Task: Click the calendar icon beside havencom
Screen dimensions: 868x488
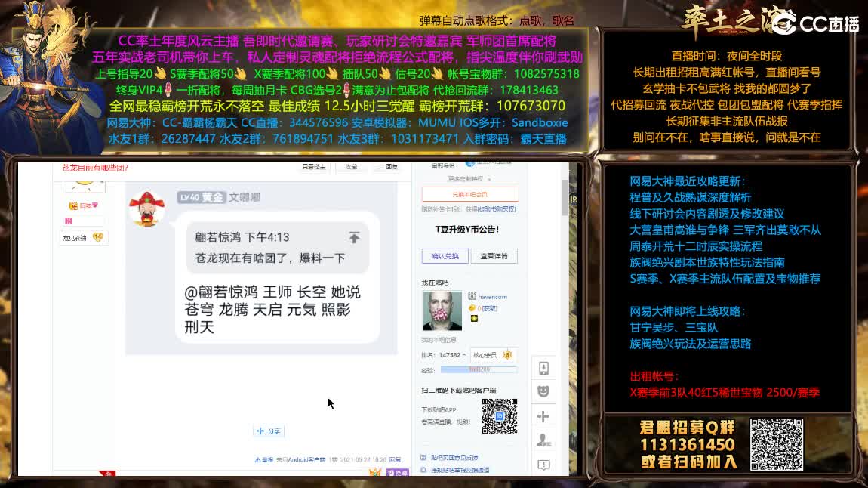Action: click(x=472, y=296)
